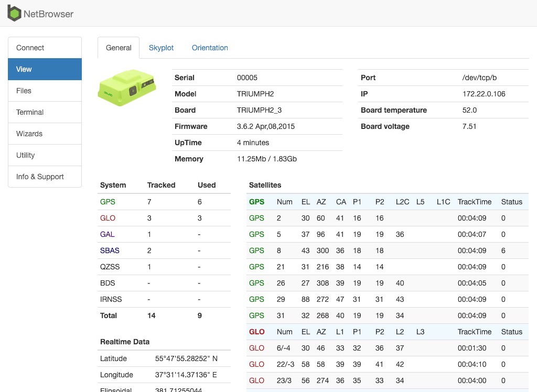
Task: Open the Terminal sidebar item
Action: coord(45,112)
